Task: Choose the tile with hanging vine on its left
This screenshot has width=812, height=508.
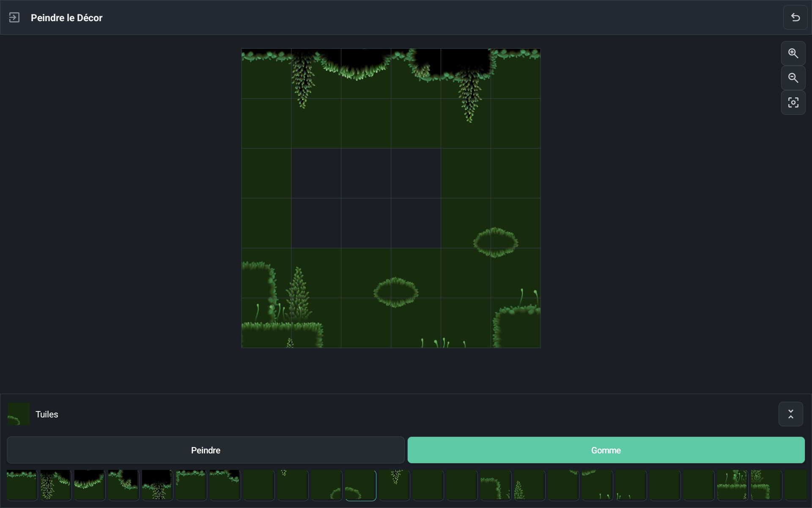Action: pyautogui.click(x=56, y=485)
